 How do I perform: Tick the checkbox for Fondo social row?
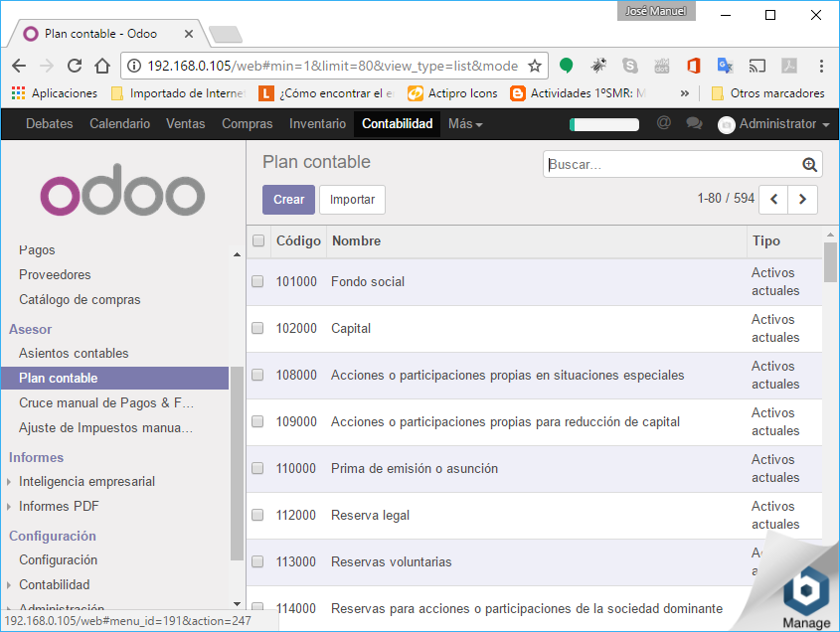point(257,282)
